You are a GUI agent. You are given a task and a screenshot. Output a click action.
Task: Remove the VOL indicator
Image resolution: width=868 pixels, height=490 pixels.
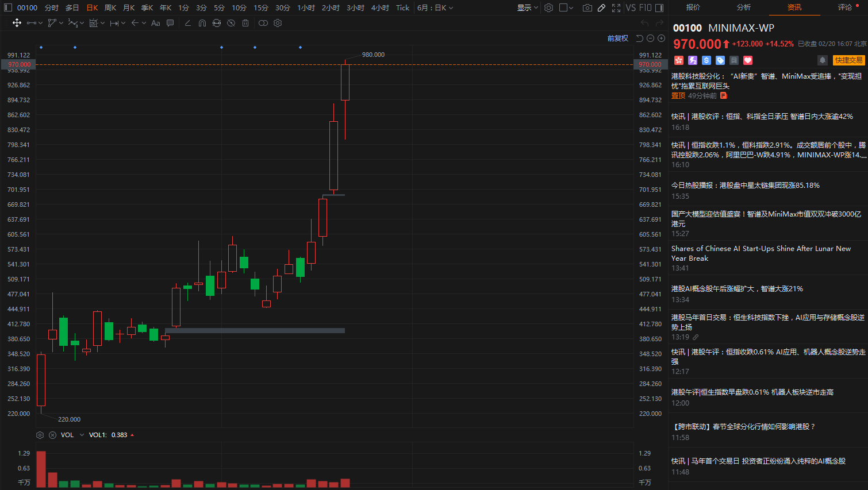click(52, 435)
